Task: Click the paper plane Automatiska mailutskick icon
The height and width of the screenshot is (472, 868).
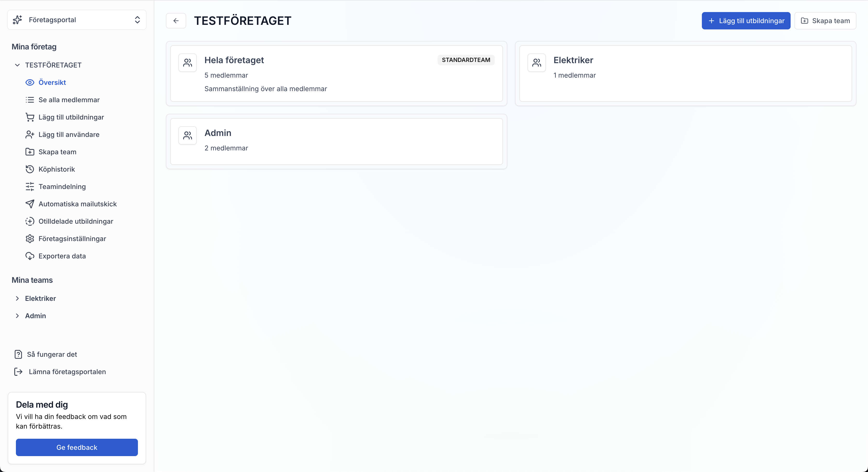Action: pos(30,204)
